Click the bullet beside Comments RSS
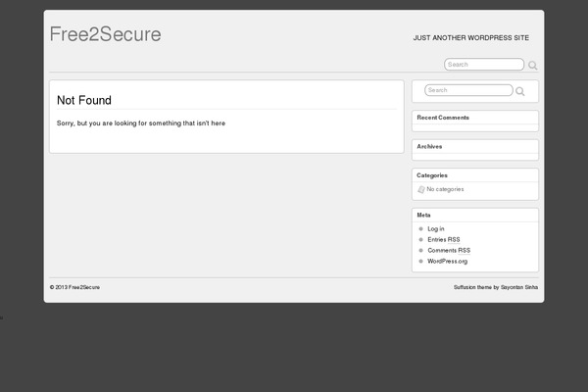 coord(421,250)
